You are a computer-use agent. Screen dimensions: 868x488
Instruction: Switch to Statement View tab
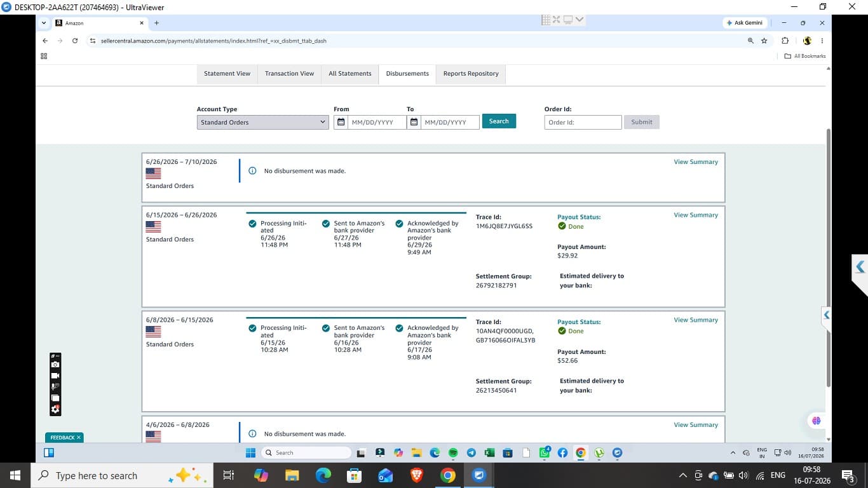click(227, 74)
